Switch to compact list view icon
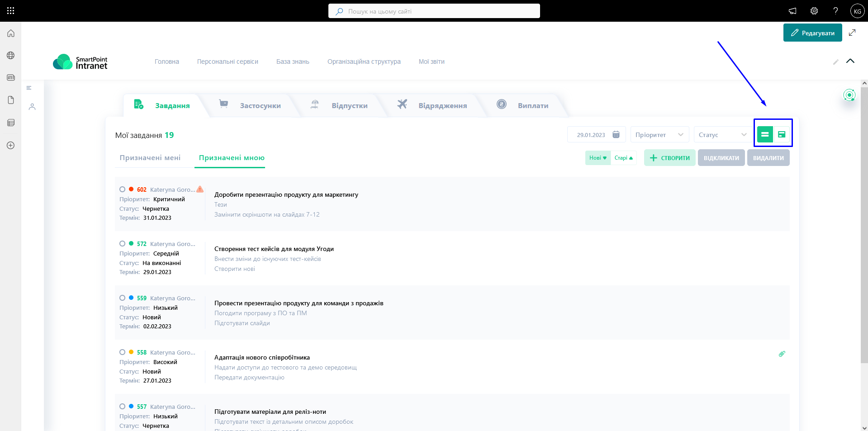 click(765, 134)
